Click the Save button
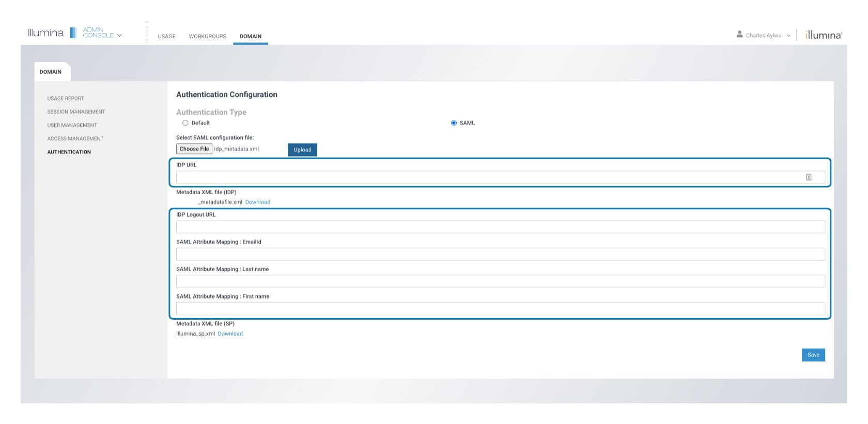The width and height of the screenshot is (868, 424). pyautogui.click(x=813, y=355)
